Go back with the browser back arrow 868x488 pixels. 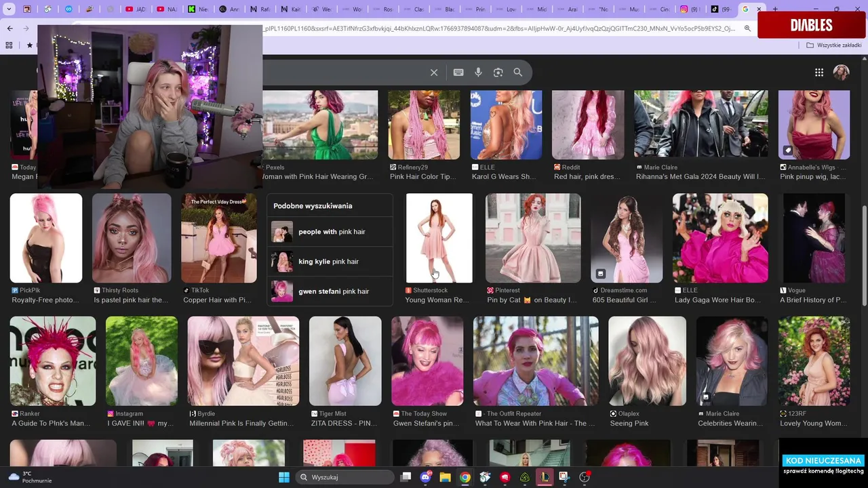[x=9, y=28]
